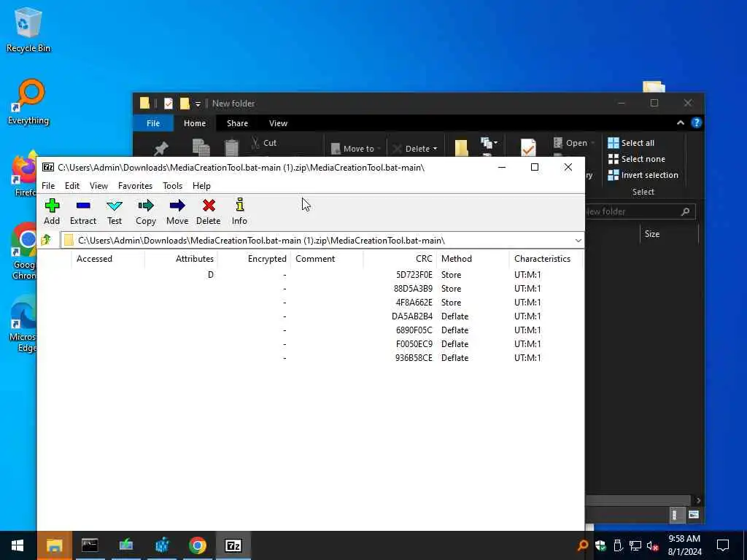The height and width of the screenshot is (560, 747).
Task: Open Explorer help question mark icon
Action: [696, 122]
